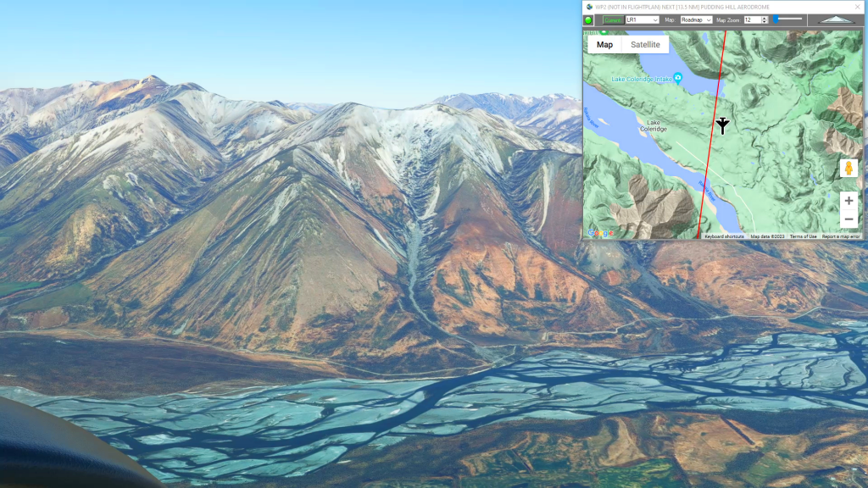Zoom out the map with minus button
Image resolution: width=868 pixels, height=488 pixels.
849,219
